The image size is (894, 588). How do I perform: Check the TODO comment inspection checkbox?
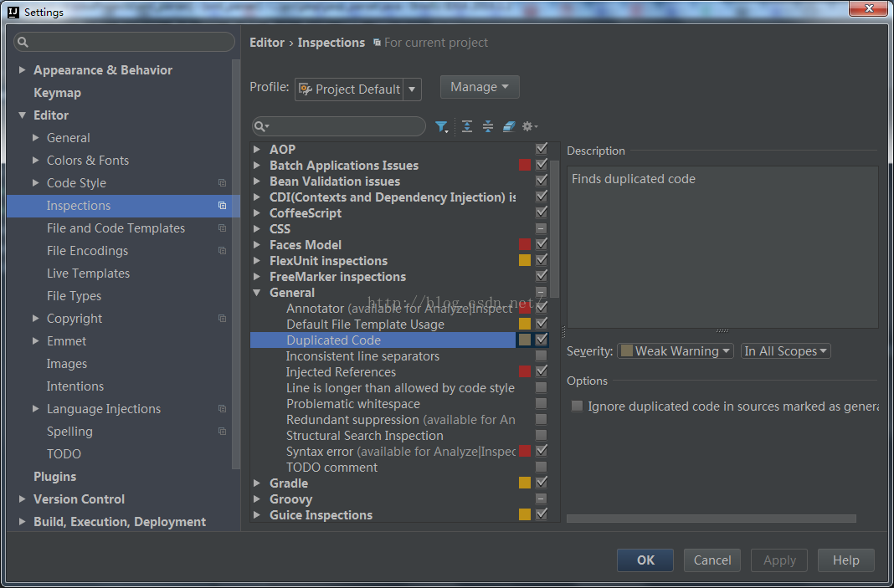click(x=542, y=468)
